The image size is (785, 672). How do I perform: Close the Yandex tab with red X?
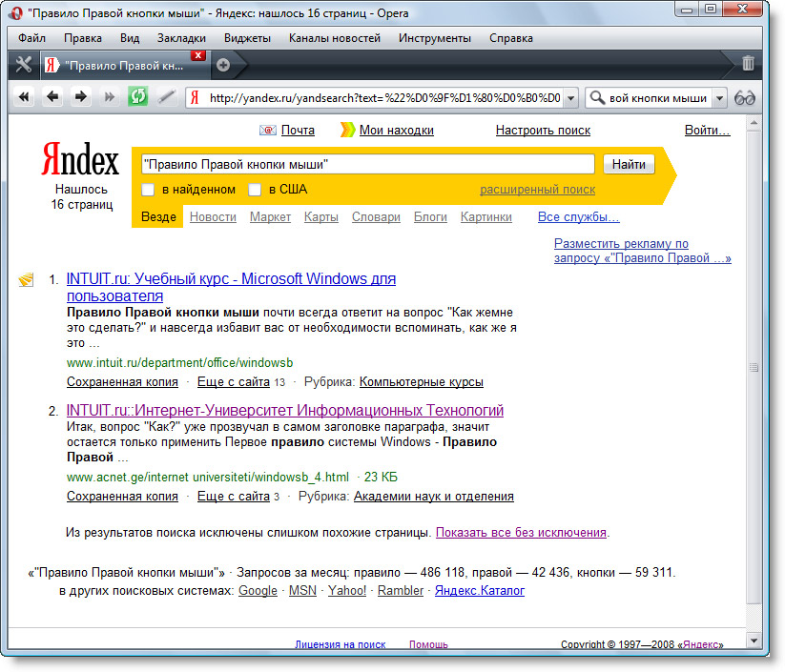click(x=198, y=55)
